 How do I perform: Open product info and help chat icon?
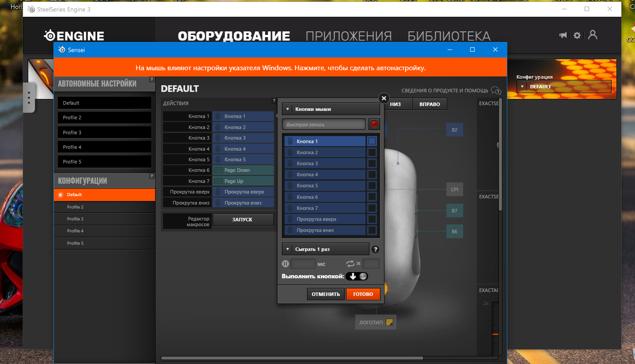(496, 91)
